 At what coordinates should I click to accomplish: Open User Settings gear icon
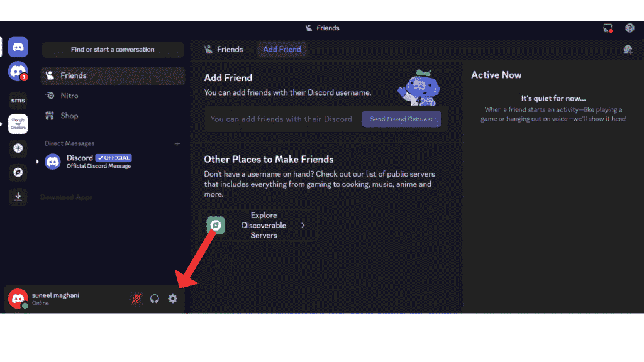[173, 299]
